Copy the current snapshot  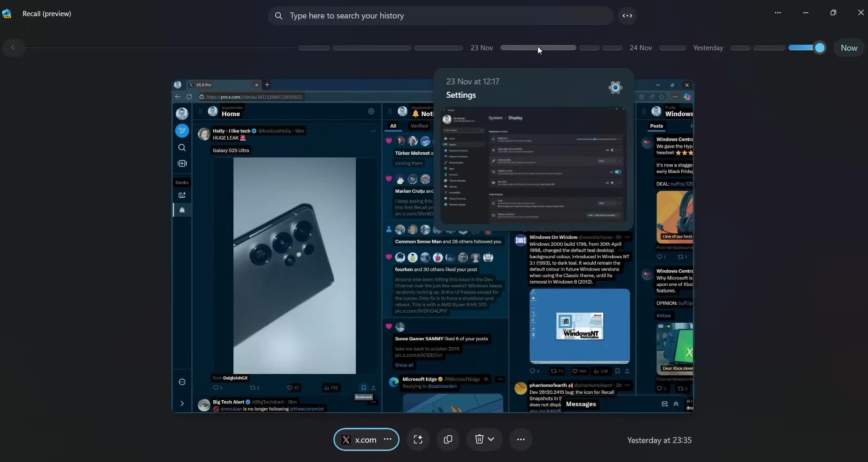pyautogui.click(x=448, y=440)
